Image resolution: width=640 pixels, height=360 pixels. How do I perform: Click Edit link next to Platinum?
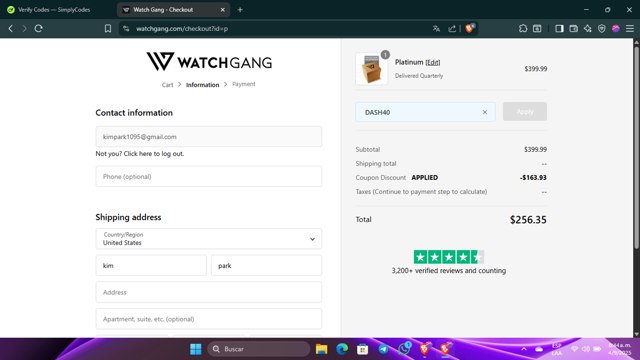coord(433,62)
